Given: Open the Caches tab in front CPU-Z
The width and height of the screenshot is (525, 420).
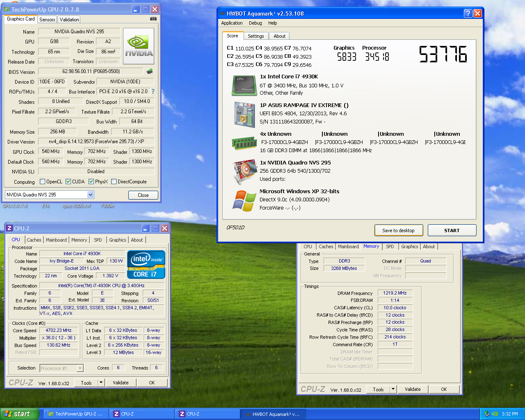Looking at the screenshot, I should [34, 240].
